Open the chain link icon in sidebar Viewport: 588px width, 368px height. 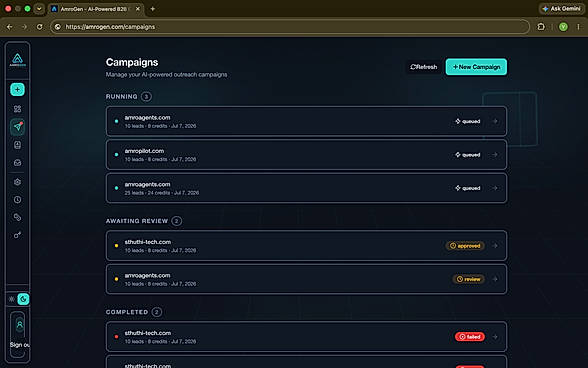(17, 217)
